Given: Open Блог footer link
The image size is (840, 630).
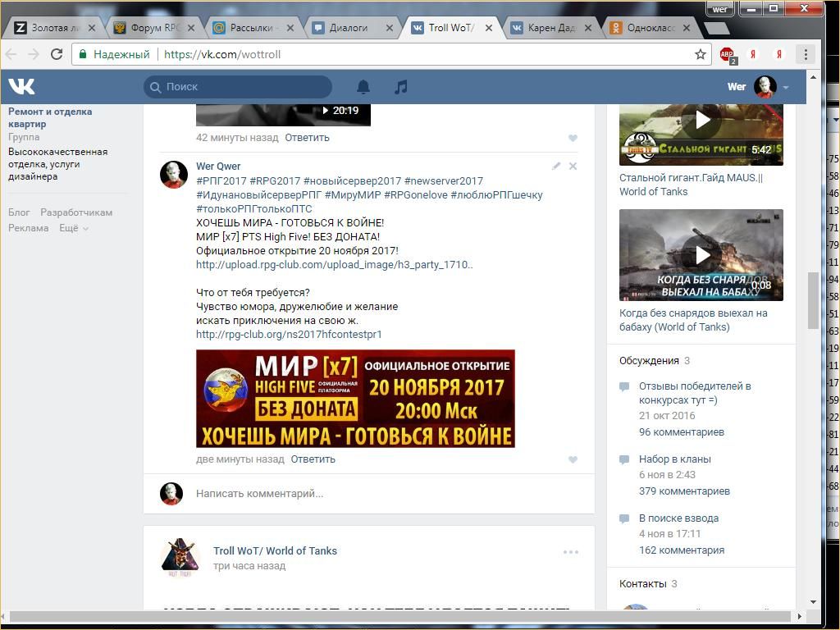Looking at the screenshot, I should [19, 212].
